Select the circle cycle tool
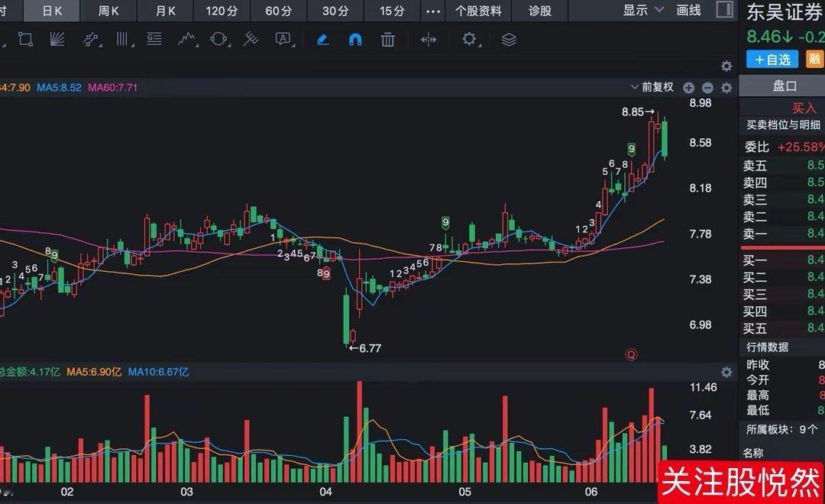 tap(219, 39)
